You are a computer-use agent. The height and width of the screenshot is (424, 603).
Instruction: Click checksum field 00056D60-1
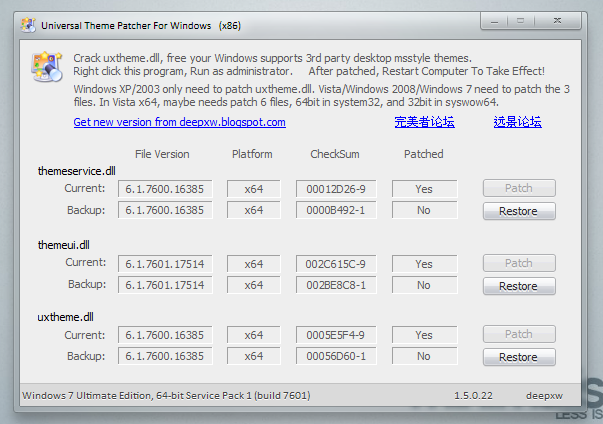(x=336, y=356)
